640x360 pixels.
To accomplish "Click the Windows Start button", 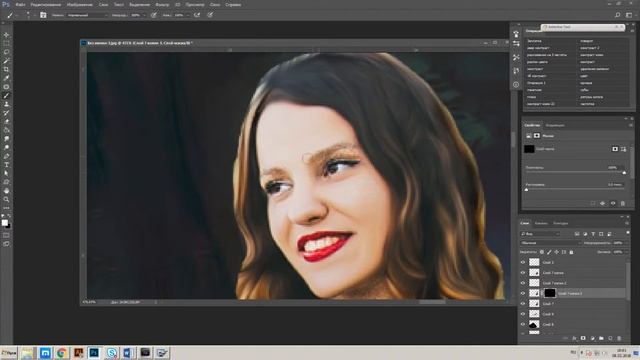I will pyautogui.click(x=9, y=353).
